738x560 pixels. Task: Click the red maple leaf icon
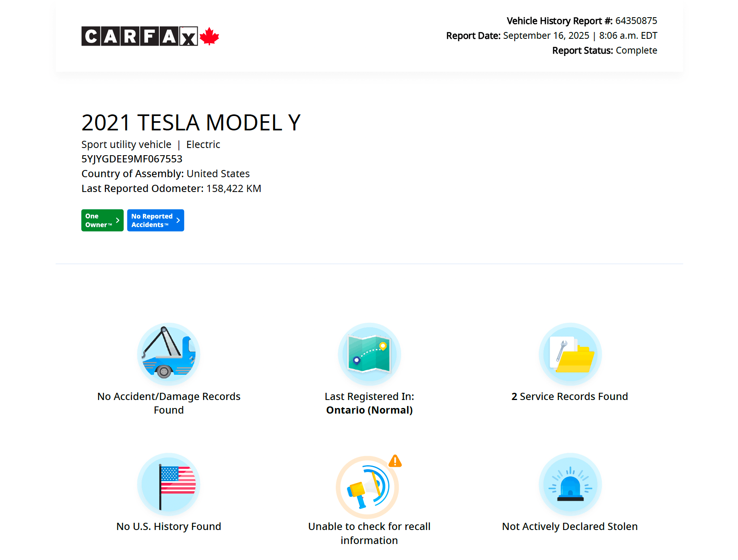pyautogui.click(x=209, y=36)
